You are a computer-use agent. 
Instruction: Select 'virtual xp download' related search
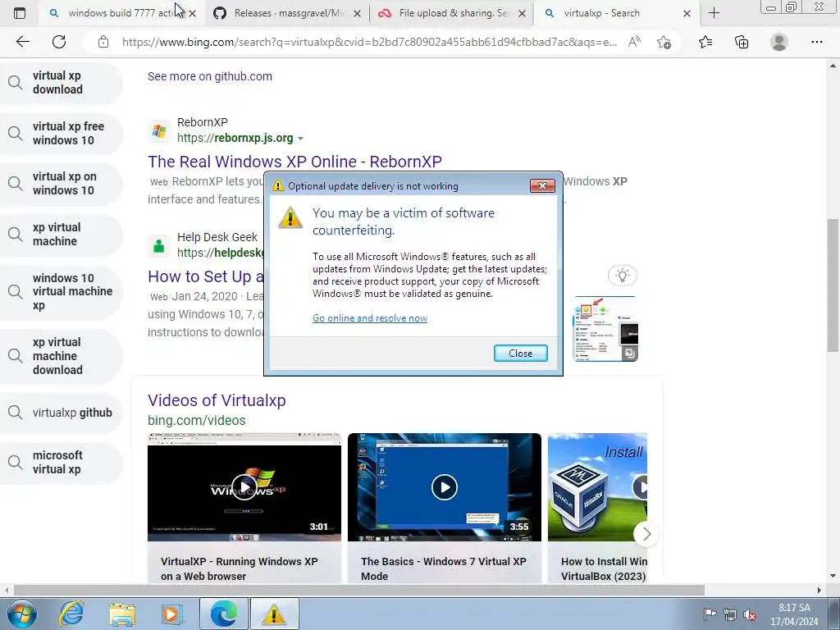coord(61,83)
